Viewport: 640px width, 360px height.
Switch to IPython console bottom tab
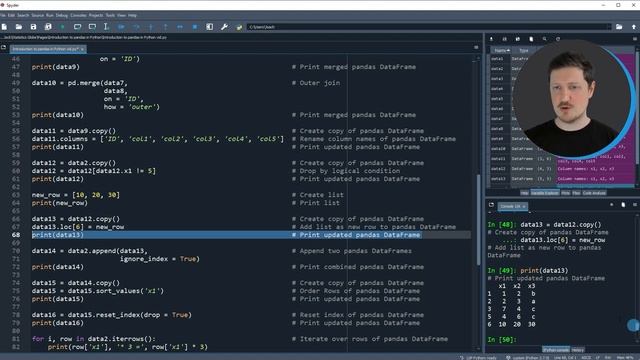(556, 350)
